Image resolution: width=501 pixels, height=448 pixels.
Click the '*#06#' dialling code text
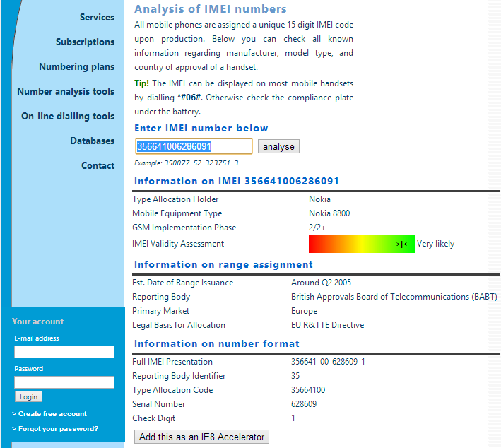pos(189,98)
